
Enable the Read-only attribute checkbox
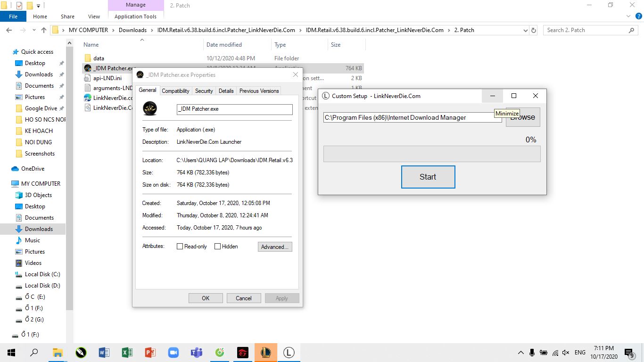coord(180,247)
